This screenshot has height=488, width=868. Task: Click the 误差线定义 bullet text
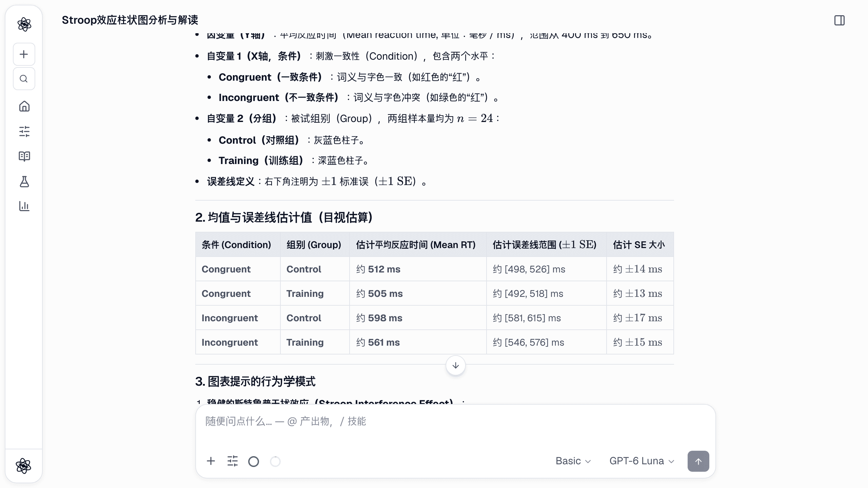point(317,181)
